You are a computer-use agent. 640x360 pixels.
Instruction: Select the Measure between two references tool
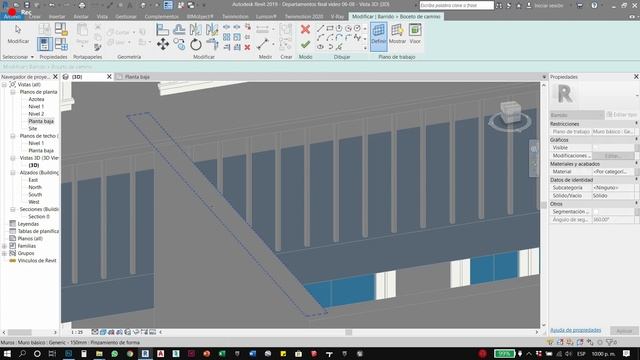point(263,44)
